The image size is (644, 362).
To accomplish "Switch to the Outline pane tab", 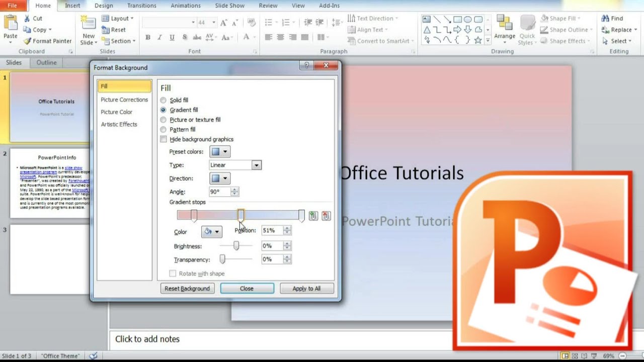I will [x=46, y=63].
